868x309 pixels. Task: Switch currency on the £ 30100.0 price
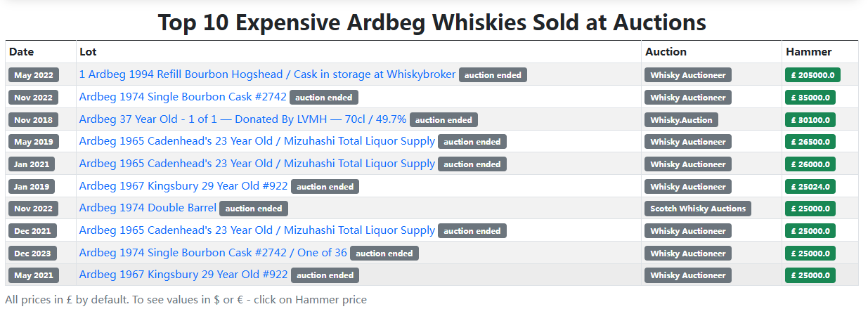point(810,120)
